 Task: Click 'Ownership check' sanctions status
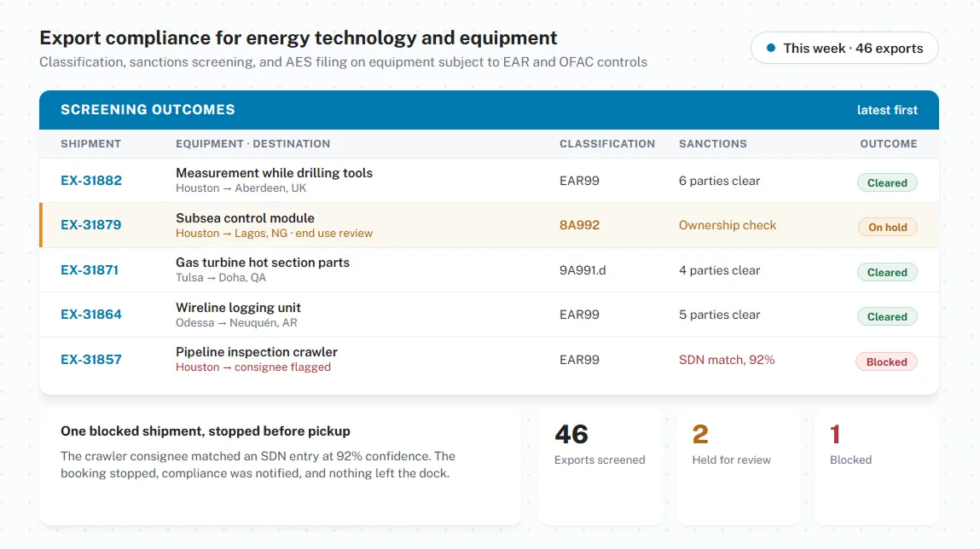click(728, 225)
